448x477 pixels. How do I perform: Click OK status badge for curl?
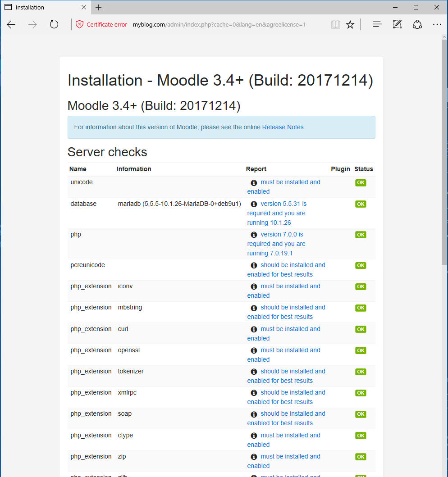pos(361,329)
